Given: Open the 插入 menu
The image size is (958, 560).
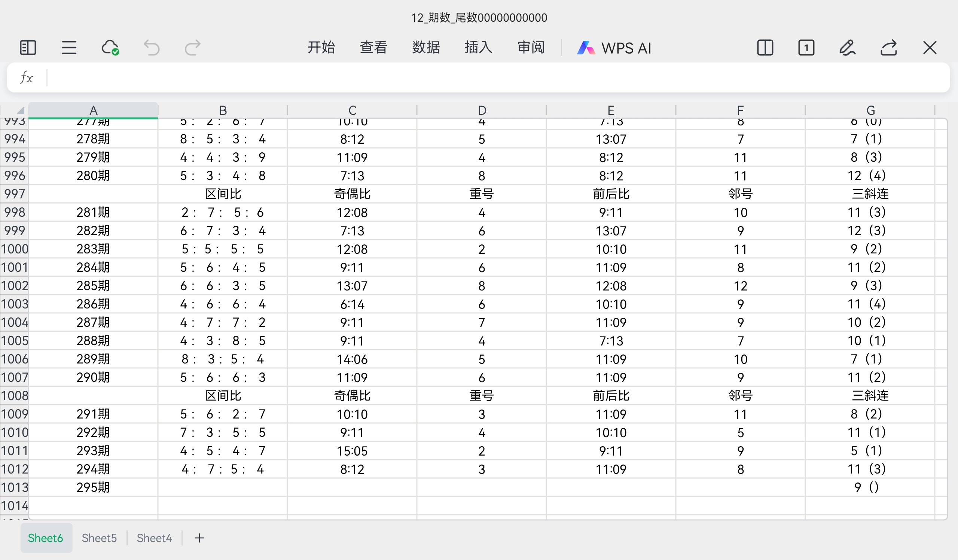Looking at the screenshot, I should click(x=478, y=48).
